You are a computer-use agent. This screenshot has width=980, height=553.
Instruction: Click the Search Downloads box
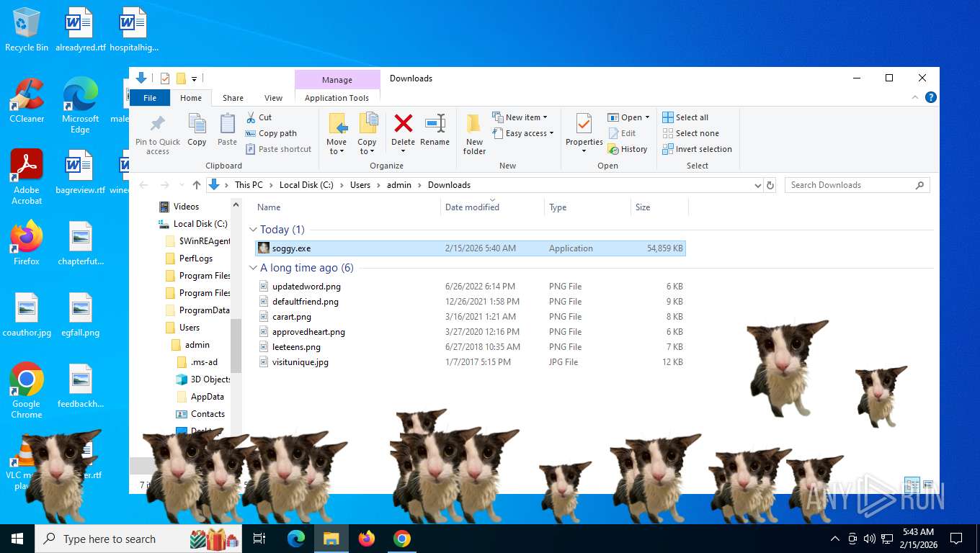[x=857, y=185]
